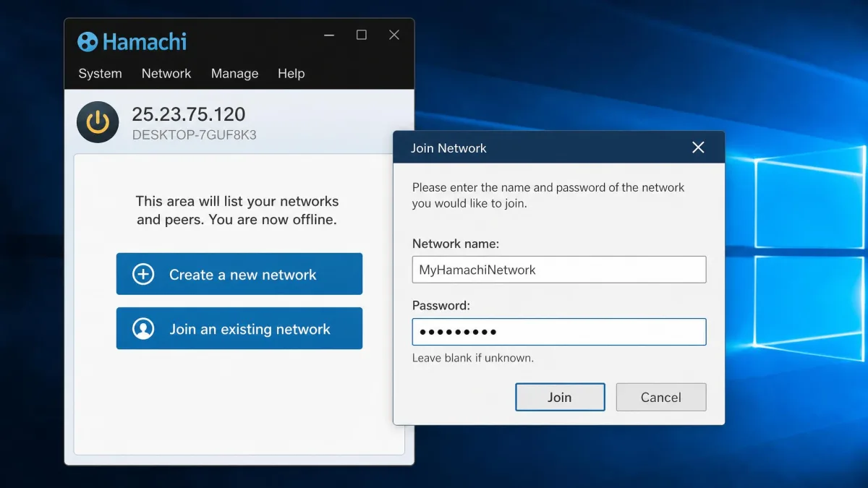Viewport: 868px width, 488px height.
Task: Click the 'Leave blank if unknown.' hint text
Action: pos(473,358)
